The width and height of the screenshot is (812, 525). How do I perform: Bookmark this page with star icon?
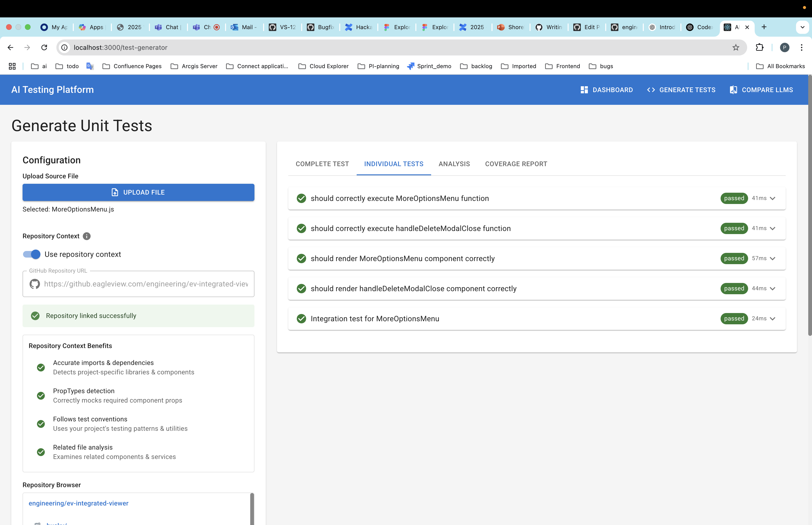[x=736, y=47]
